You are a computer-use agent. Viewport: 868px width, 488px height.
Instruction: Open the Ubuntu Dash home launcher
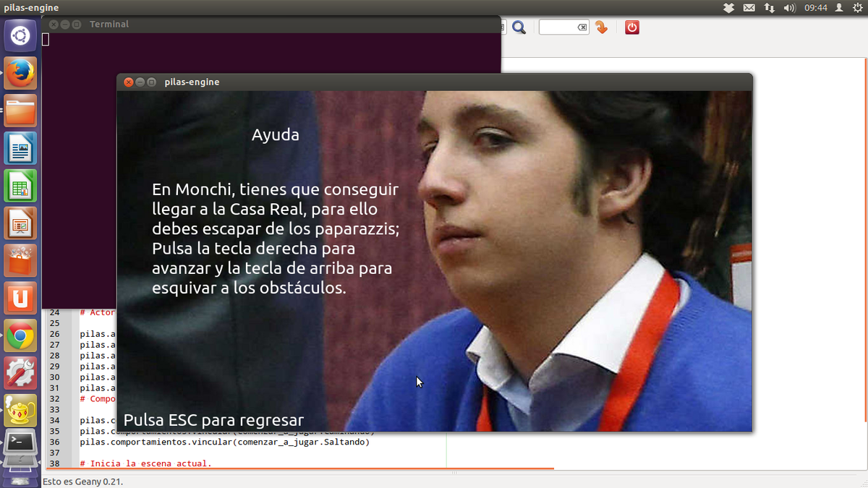click(20, 35)
